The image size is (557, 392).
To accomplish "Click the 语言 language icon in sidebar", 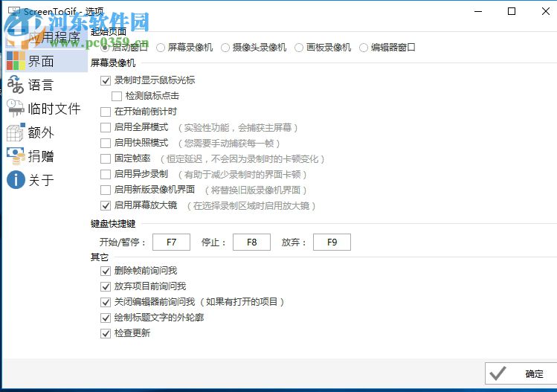I will (x=16, y=85).
